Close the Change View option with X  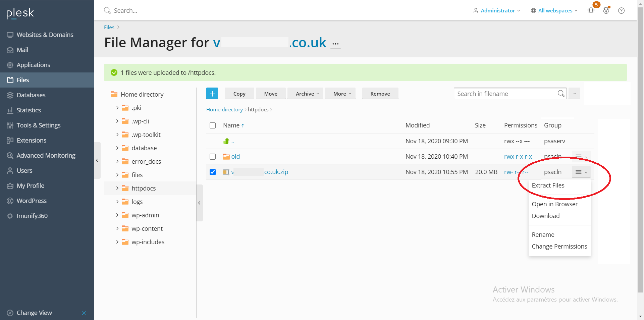coord(84,313)
